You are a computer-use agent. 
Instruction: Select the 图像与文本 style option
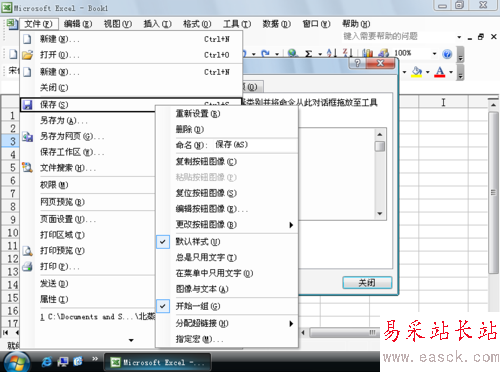pyautogui.click(x=227, y=289)
